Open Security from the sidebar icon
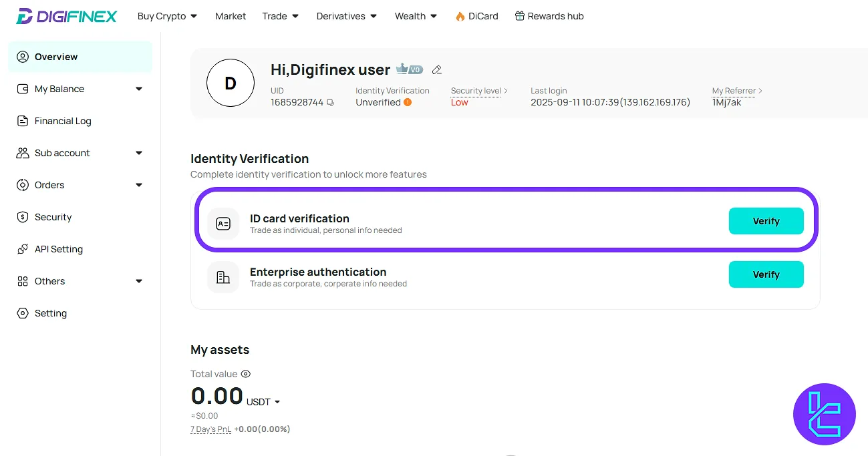The width and height of the screenshot is (868, 456). [x=22, y=217]
